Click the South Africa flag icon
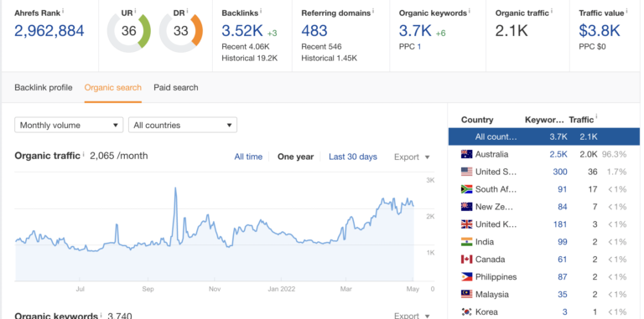The image size is (644, 319). (466, 189)
